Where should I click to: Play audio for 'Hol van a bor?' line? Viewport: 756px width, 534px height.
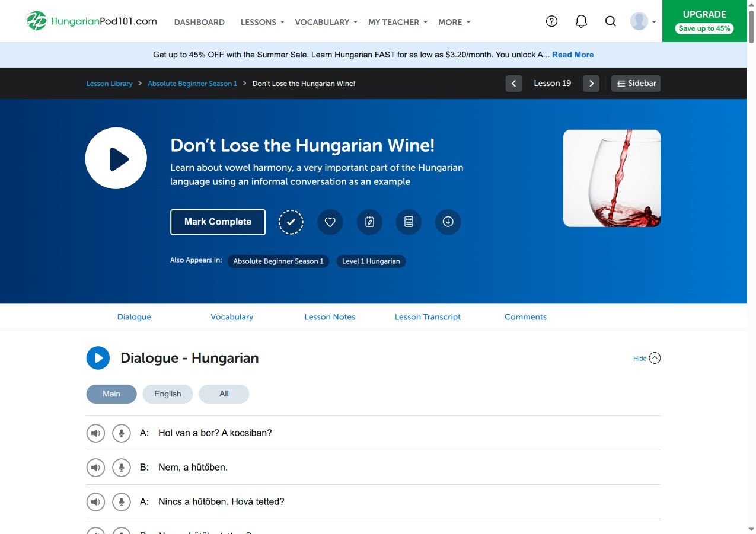(x=95, y=433)
